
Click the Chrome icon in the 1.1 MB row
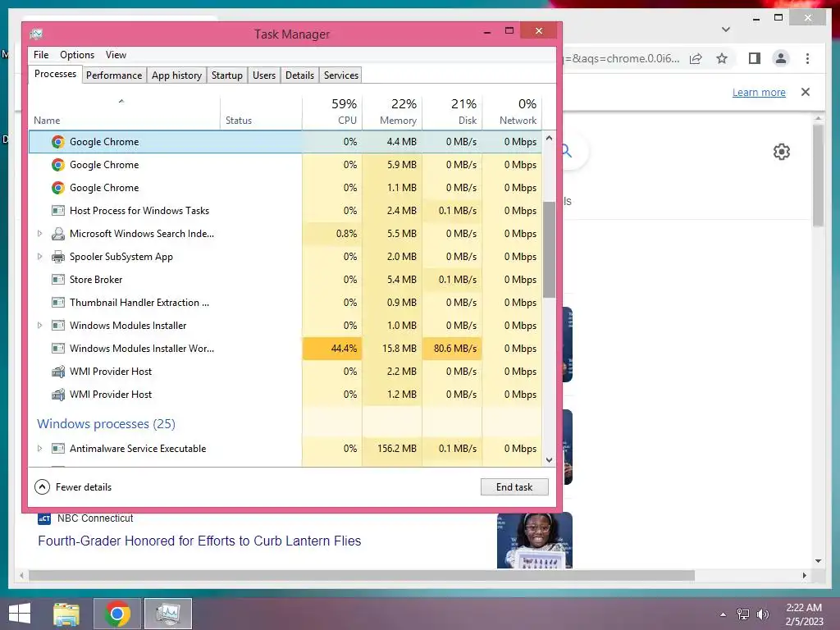[58, 188]
